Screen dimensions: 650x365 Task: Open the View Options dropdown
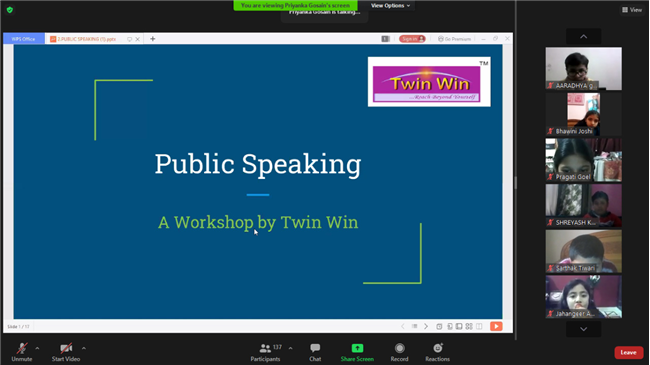390,5
